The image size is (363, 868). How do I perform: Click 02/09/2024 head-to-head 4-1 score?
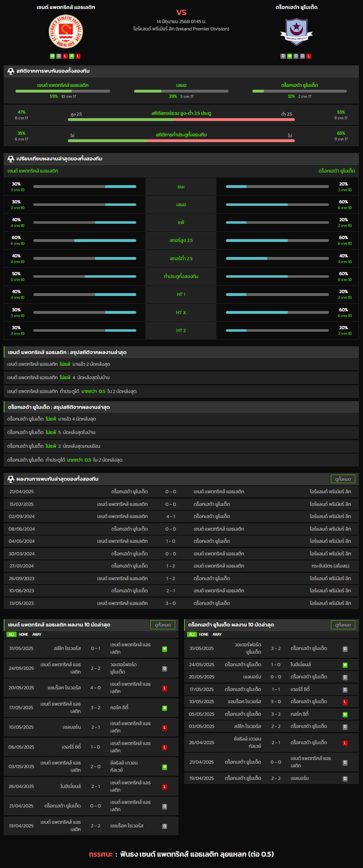pyautogui.click(x=171, y=516)
